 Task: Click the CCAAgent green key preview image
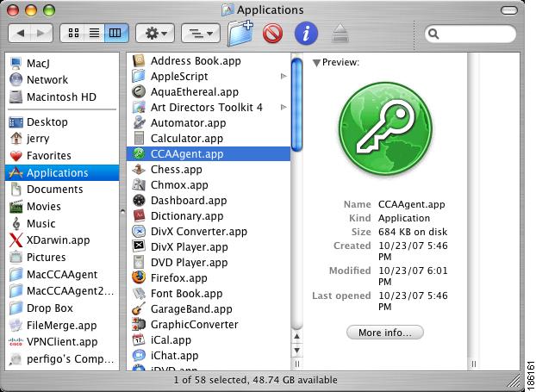[x=385, y=129]
